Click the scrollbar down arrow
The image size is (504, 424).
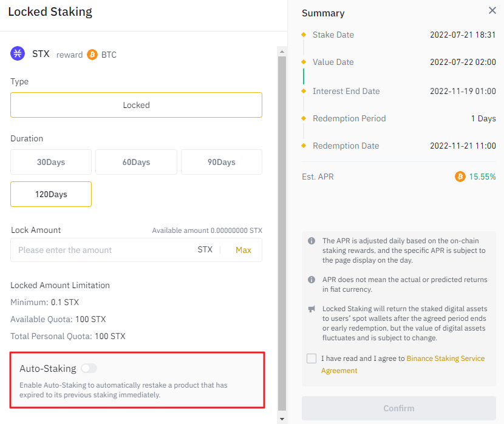point(281,419)
